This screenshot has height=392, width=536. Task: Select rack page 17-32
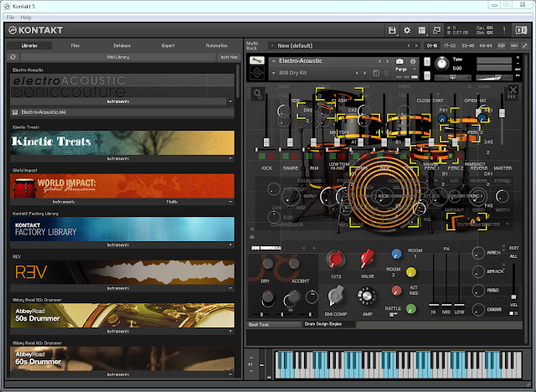coord(450,45)
